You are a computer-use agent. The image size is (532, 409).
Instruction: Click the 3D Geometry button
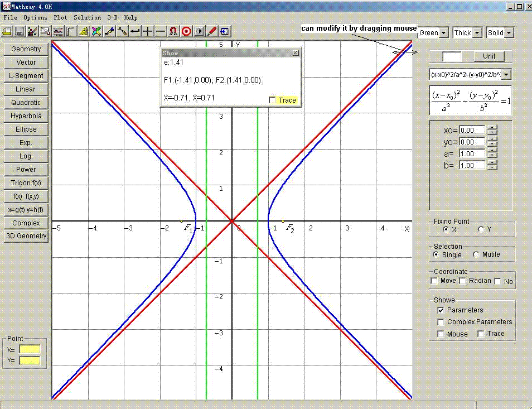coord(26,236)
